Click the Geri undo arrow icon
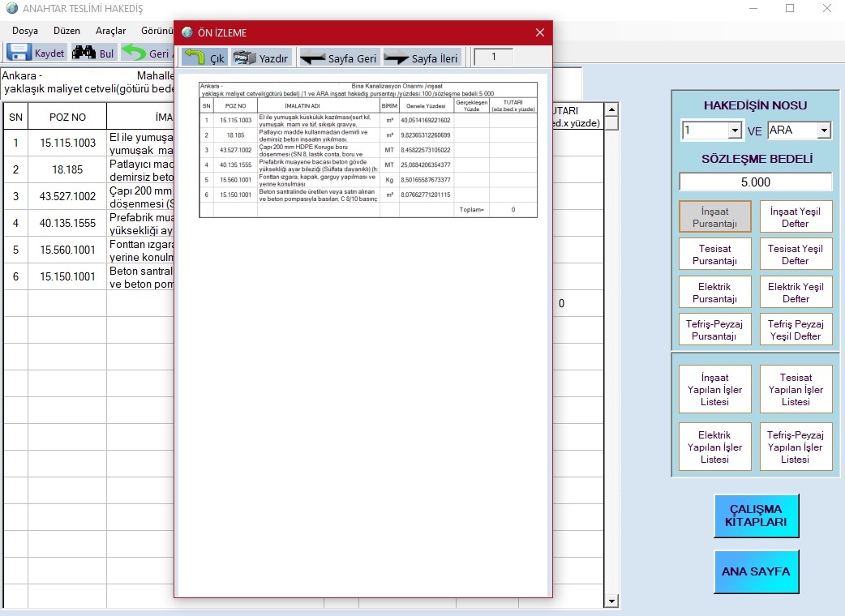This screenshot has height=616, width=845. (x=134, y=53)
